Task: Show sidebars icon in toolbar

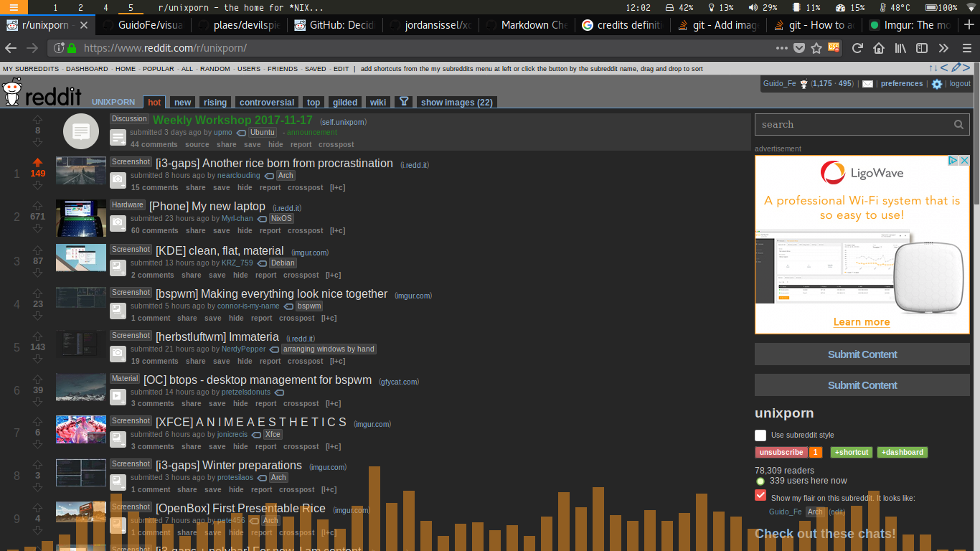Action: [922, 48]
